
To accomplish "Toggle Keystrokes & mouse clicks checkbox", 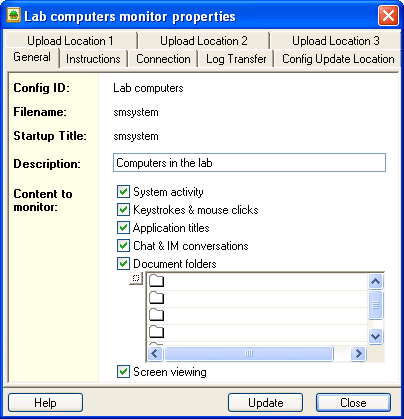I will [123, 210].
